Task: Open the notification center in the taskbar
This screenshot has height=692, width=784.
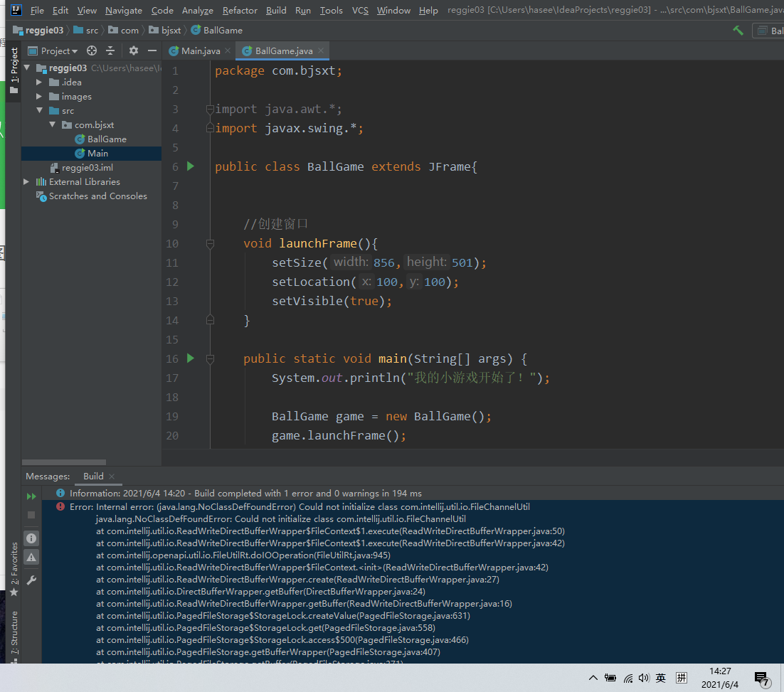Action: point(761,678)
